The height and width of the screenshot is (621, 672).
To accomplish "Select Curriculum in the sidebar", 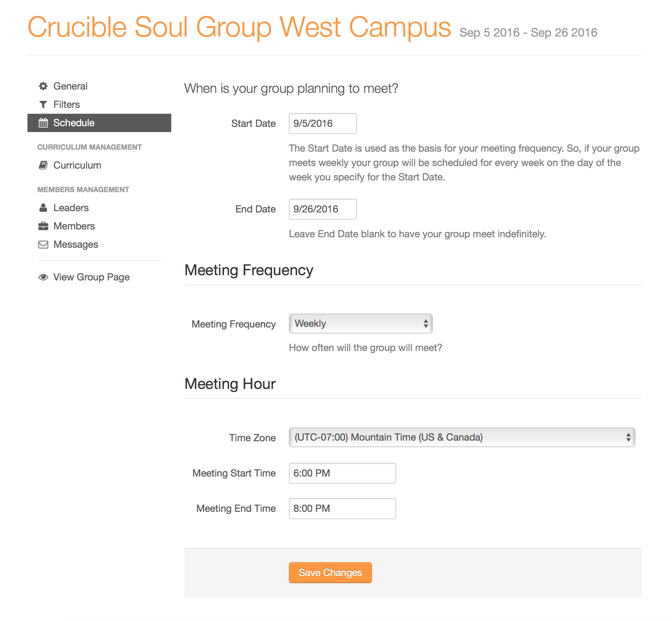I will click(77, 165).
